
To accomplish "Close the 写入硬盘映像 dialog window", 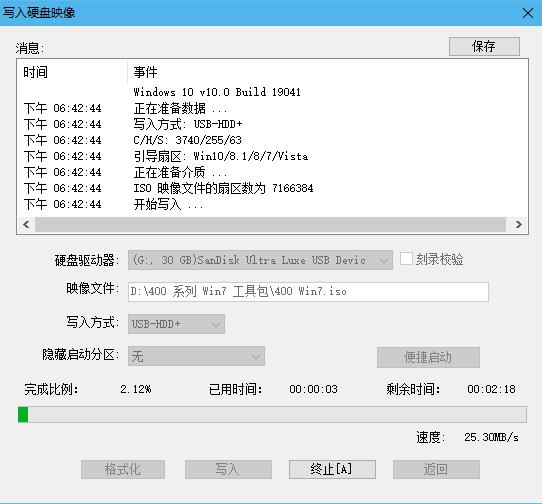I will [527, 13].
